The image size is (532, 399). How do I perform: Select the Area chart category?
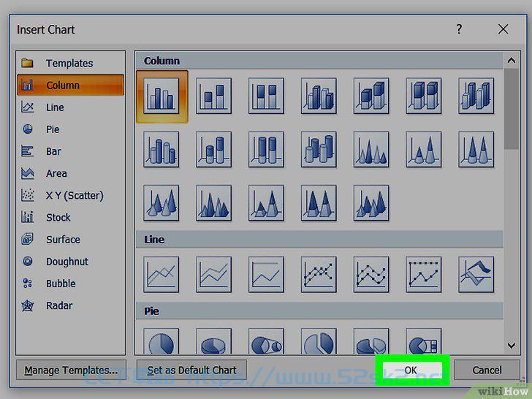pos(71,173)
